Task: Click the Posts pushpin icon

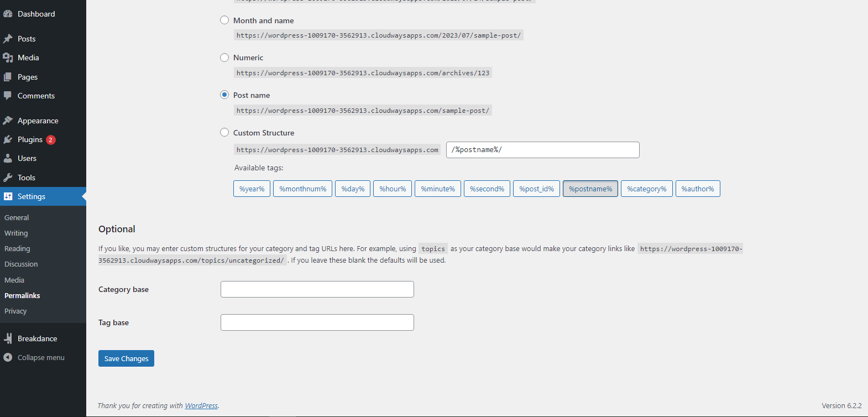Action: pyautogui.click(x=8, y=39)
